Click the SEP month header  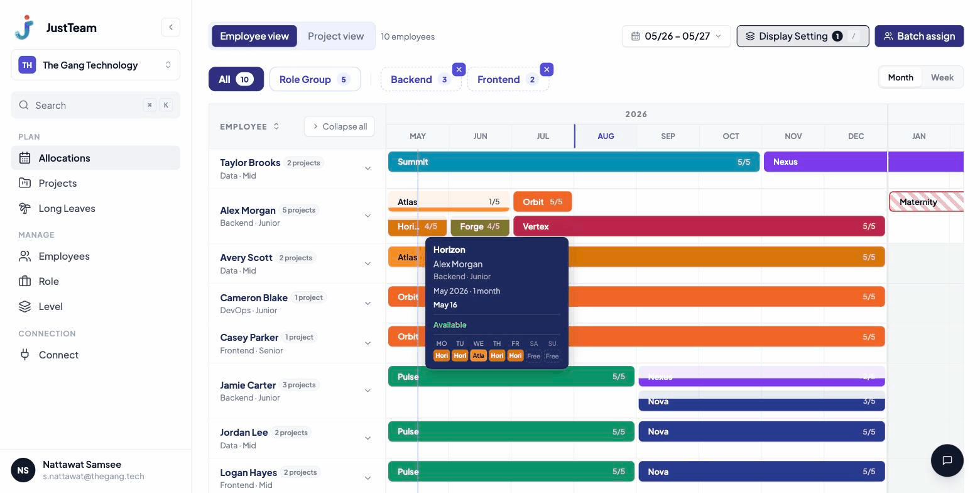pos(668,136)
